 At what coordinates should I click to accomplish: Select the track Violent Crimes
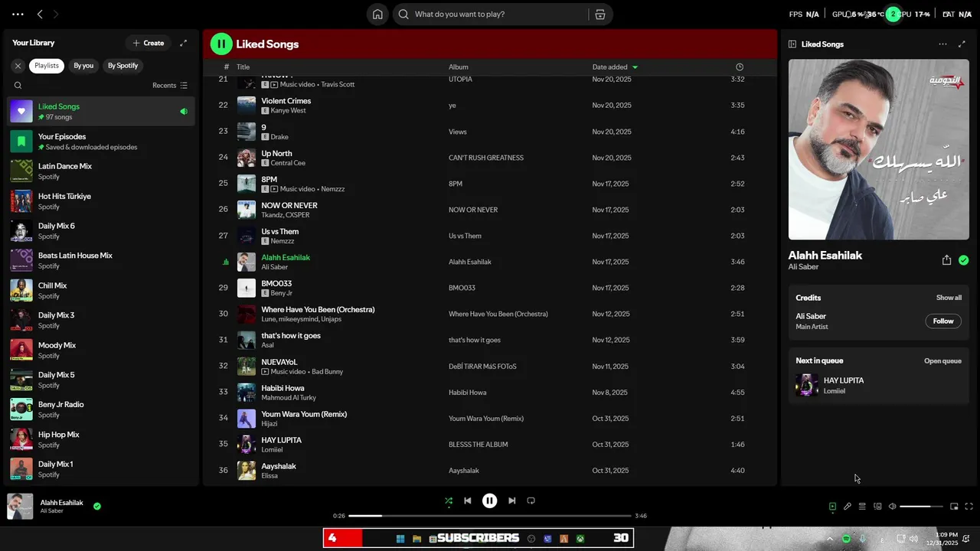tap(286, 101)
